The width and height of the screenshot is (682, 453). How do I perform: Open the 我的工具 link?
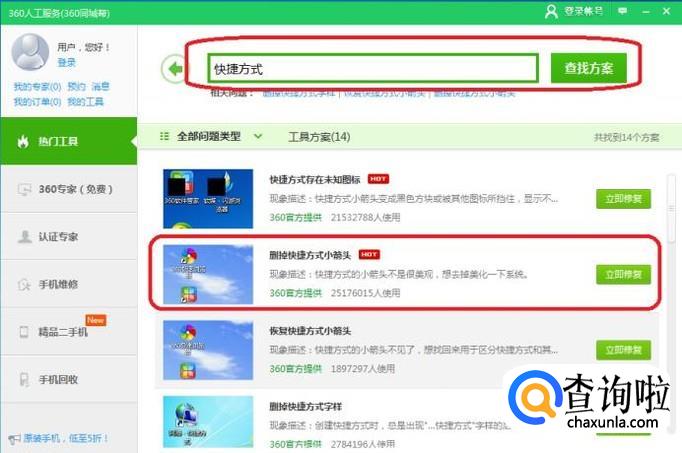pos(86,102)
